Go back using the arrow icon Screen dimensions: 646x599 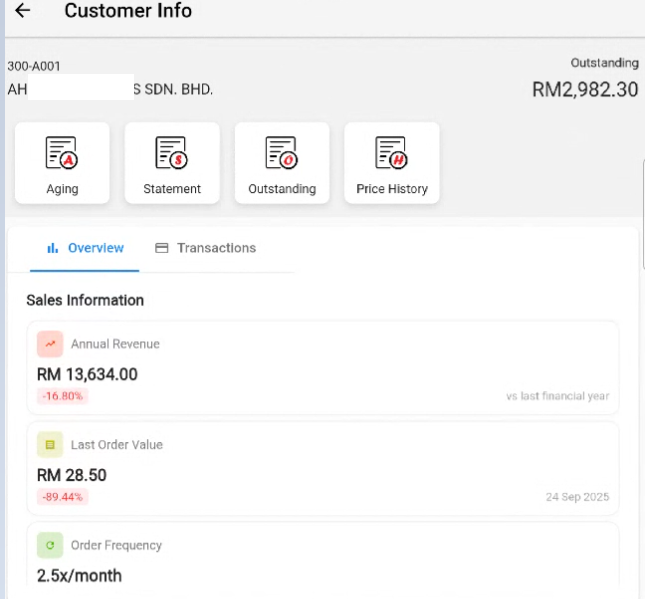coord(22,11)
